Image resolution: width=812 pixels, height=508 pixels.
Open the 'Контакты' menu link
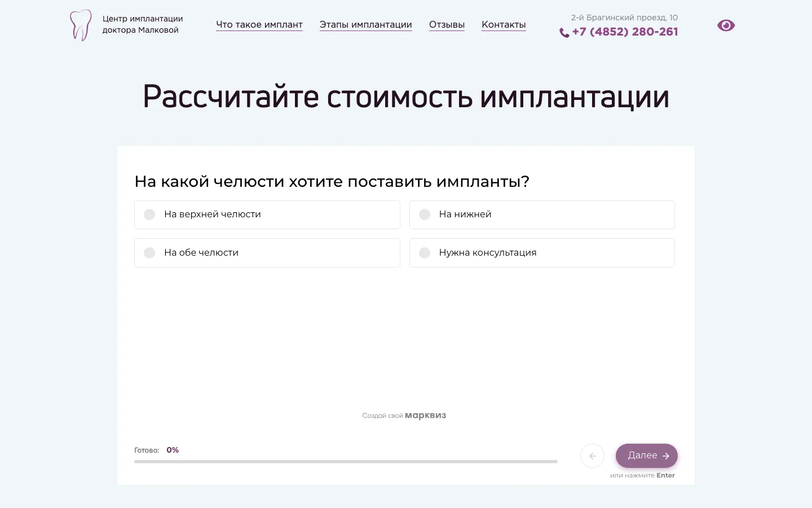click(x=504, y=25)
